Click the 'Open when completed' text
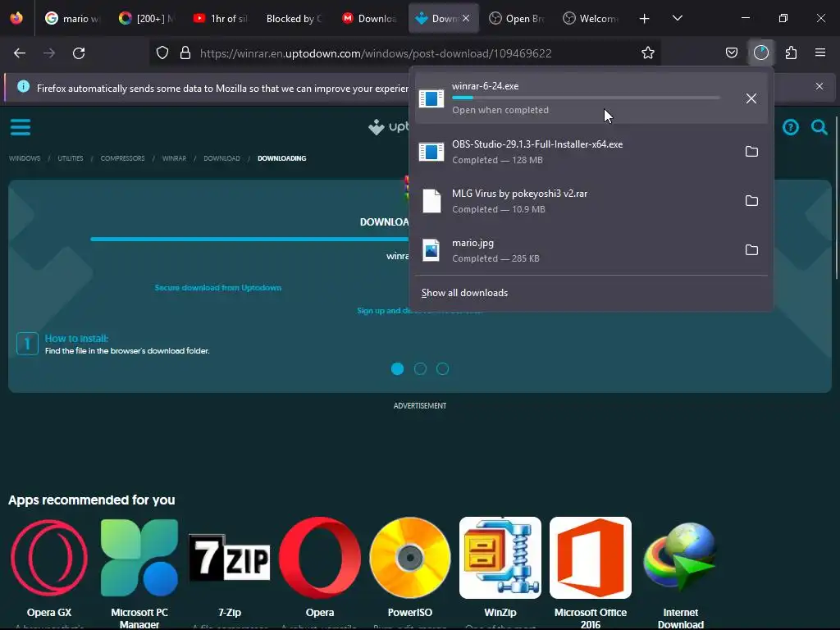Screen dimensions: 840x630 [500, 110]
